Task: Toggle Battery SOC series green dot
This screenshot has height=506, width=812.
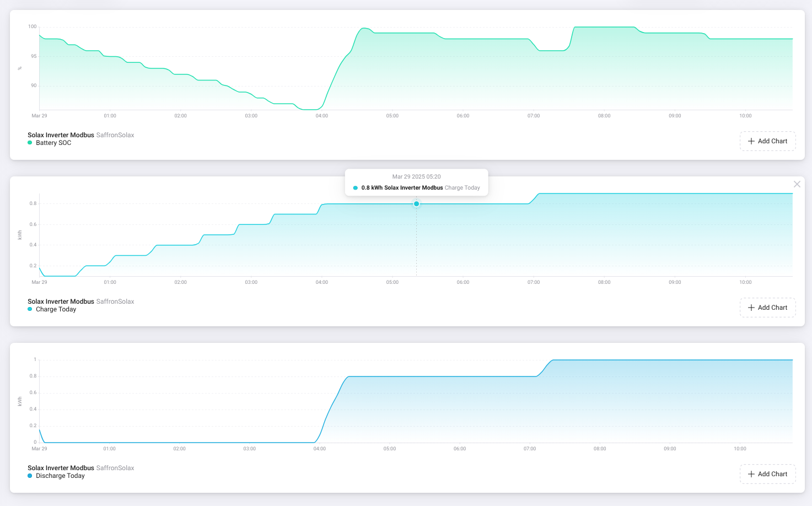Action: [x=30, y=143]
